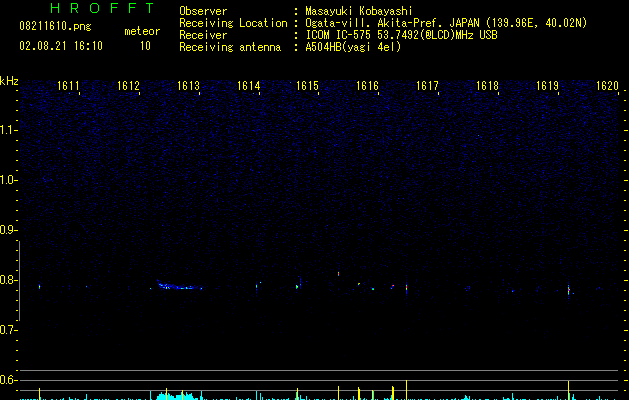This screenshot has width=629, height=400.
Task: Click the 0.8 frequency axis label
Action: [8, 280]
